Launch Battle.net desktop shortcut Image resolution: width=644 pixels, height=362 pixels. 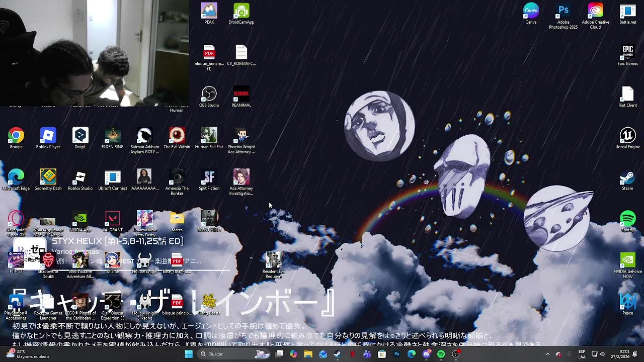628,14
